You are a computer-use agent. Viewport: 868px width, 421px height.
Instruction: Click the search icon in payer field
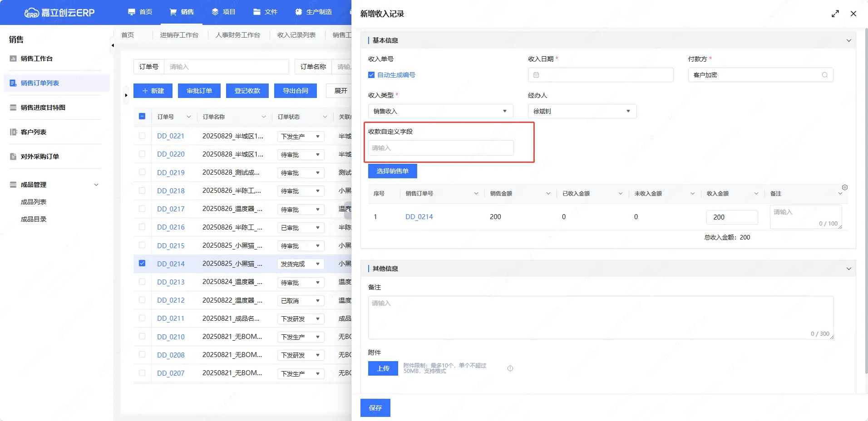point(824,75)
